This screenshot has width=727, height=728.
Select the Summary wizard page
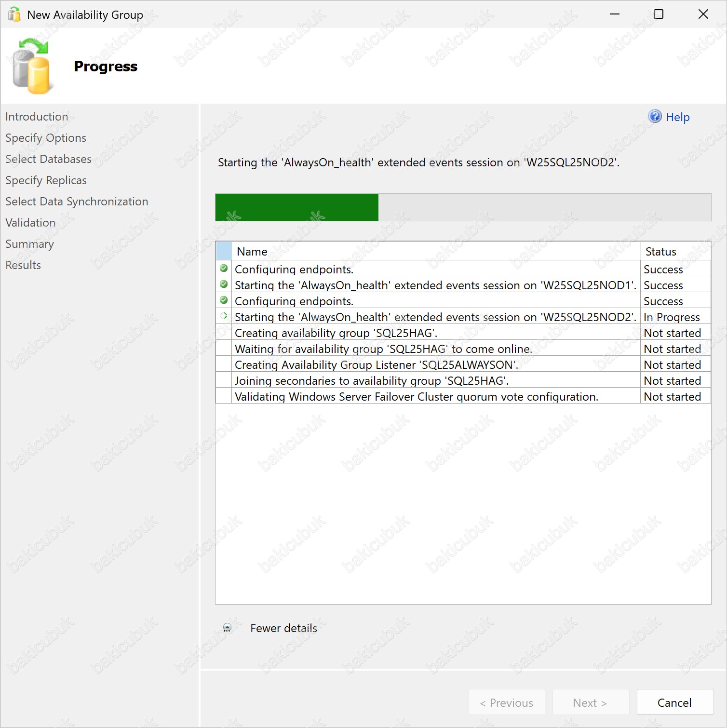click(x=29, y=244)
